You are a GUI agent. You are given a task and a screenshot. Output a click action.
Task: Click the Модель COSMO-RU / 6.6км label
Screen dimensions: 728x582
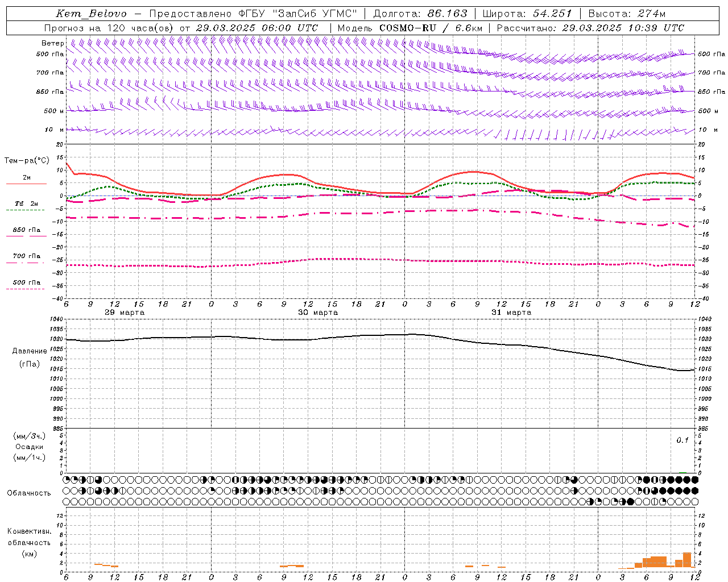410,28
